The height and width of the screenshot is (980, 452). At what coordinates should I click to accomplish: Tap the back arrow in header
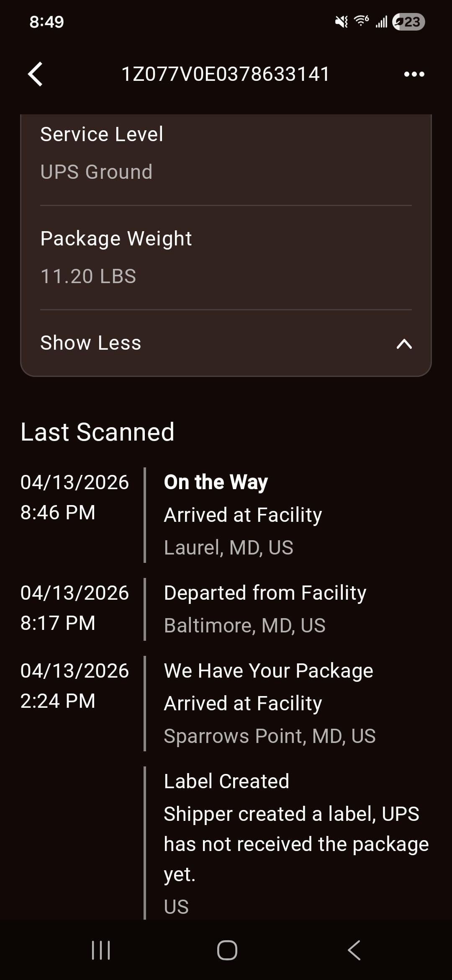(36, 74)
